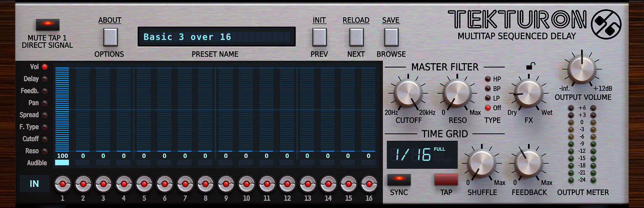Select the Cutoff parameter row LED

click(x=45, y=139)
